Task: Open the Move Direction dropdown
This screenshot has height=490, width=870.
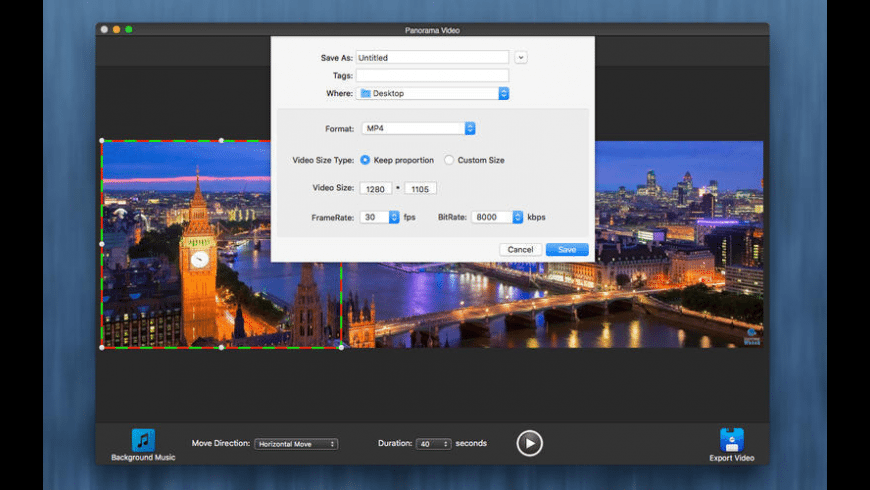Action: (296, 444)
